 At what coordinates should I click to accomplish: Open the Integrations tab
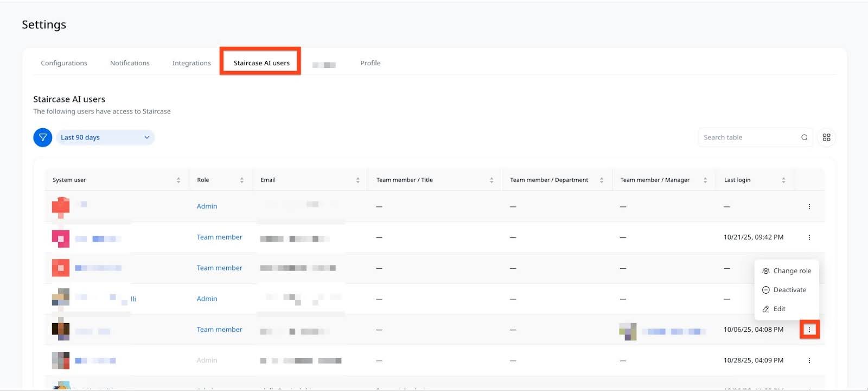pyautogui.click(x=192, y=63)
